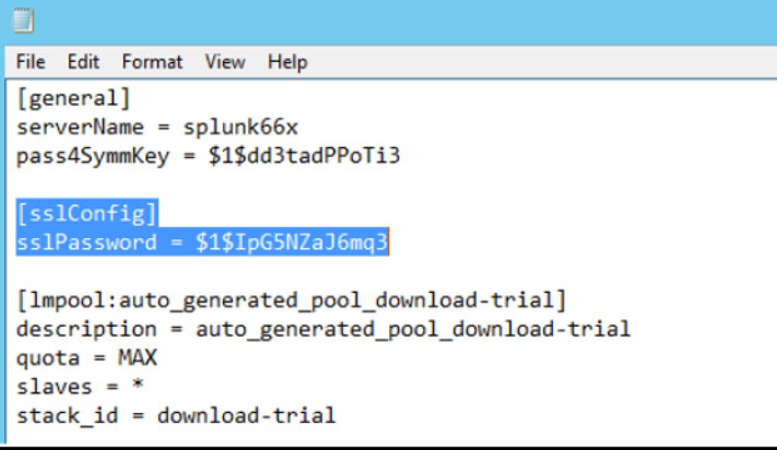Place cursor on the [general] header
This screenshot has width=777, height=450.
[x=73, y=99]
